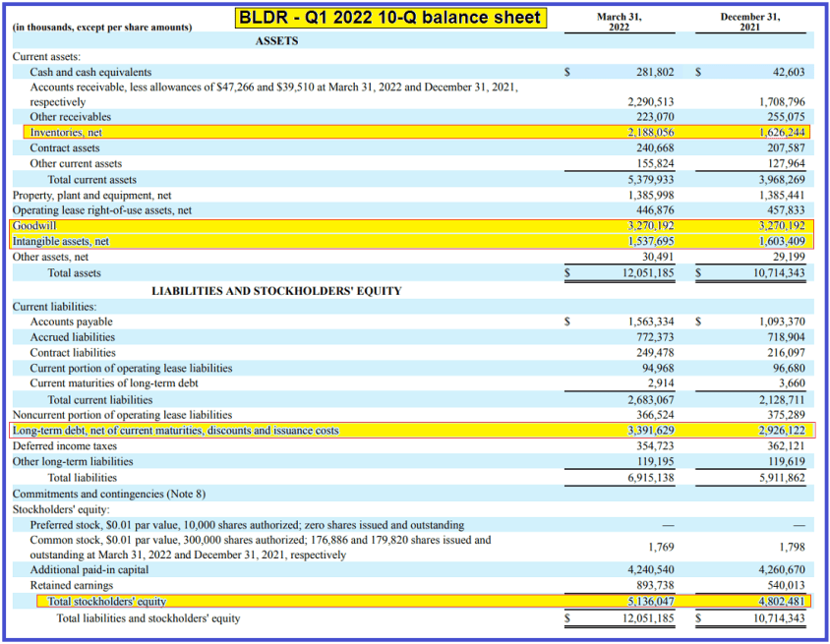Click the 4,802,481 stockholders' equity value
The width and height of the screenshot is (830, 644).
(x=782, y=601)
